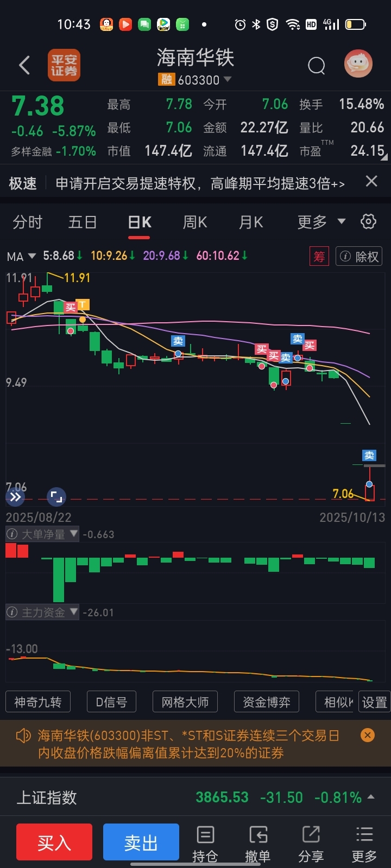Open the 平安证券 logo icon
Viewport: 391px width, 868px height.
point(64,66)
